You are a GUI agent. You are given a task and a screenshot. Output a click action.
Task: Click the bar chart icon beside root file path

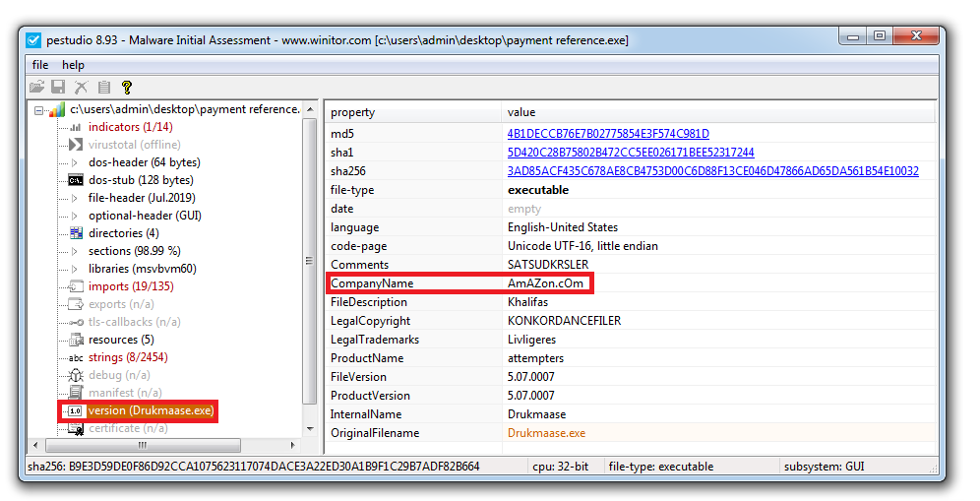[x=57, y=109]
